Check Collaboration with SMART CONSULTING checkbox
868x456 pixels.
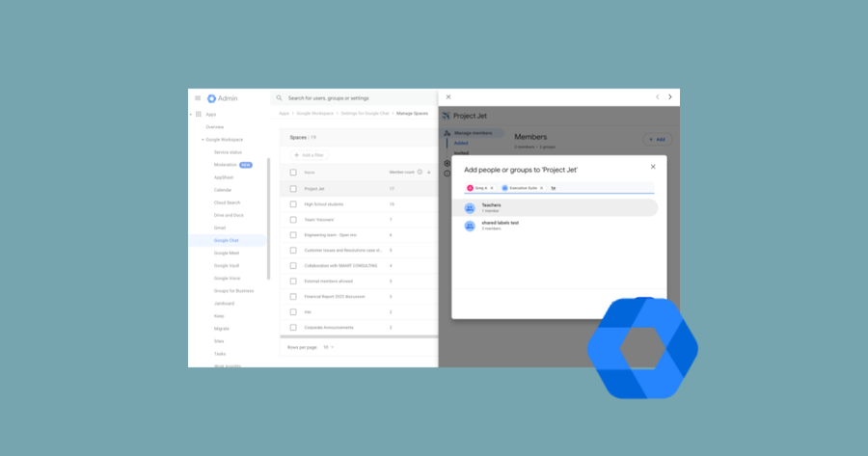pos(293,266)
